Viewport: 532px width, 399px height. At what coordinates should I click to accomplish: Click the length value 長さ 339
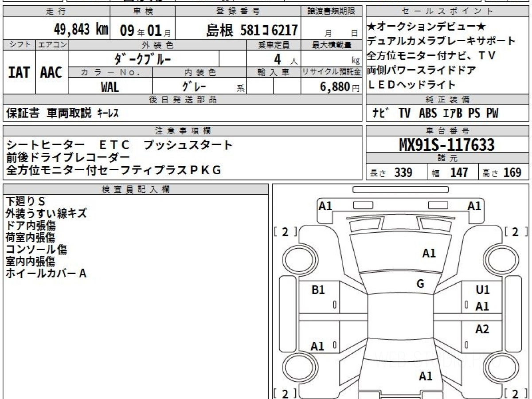pyautogui.click(x=391, y=173)
